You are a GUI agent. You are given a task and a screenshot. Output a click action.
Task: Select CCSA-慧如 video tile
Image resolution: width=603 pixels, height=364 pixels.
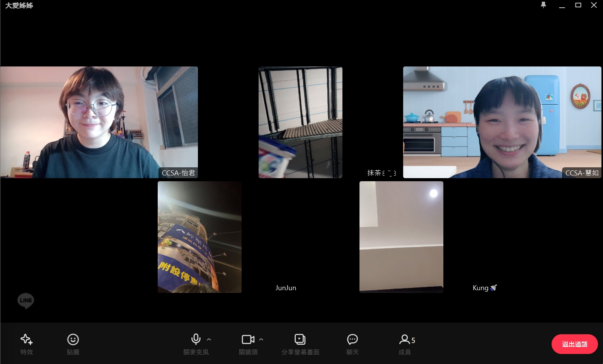(x=502, y=122)
